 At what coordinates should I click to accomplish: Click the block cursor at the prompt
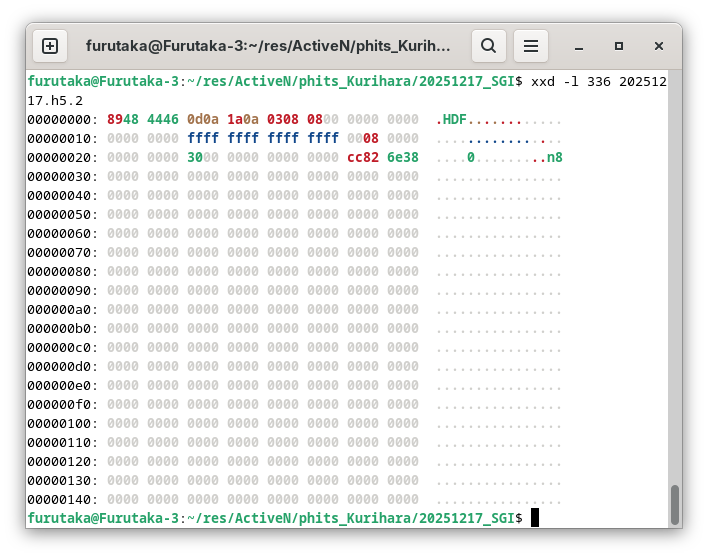[535, 518]
